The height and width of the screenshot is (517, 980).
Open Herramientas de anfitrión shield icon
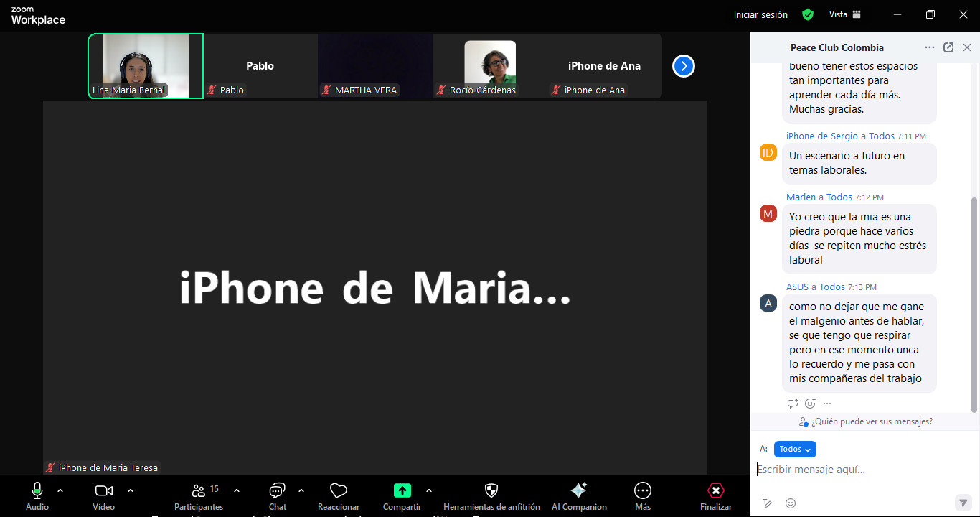click(x=491, y=490)
